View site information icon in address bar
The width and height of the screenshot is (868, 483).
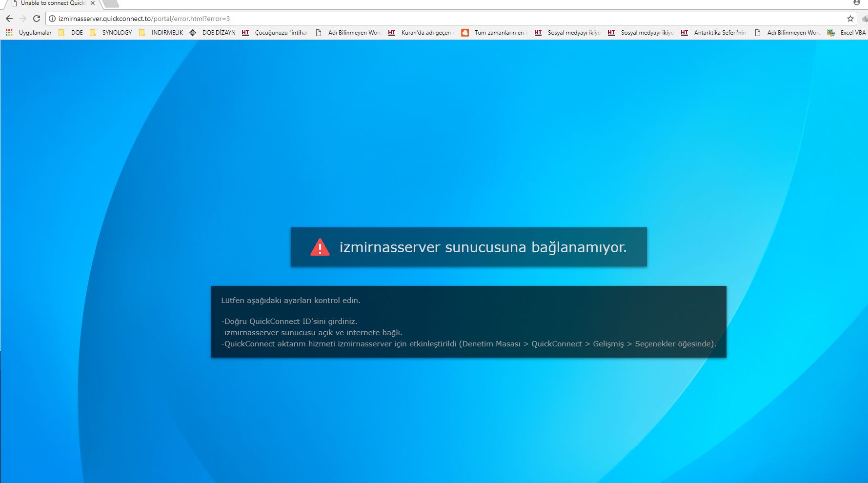click(52, 19)
